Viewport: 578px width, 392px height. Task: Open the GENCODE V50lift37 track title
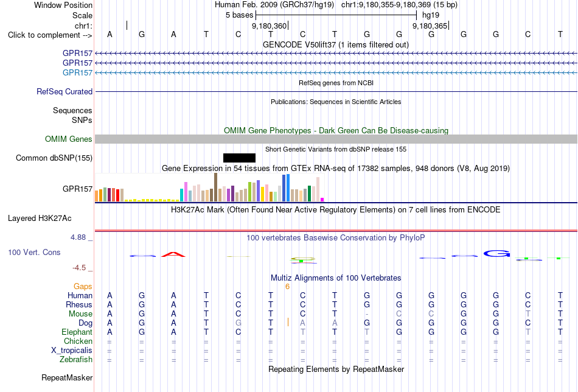(335, 44)
